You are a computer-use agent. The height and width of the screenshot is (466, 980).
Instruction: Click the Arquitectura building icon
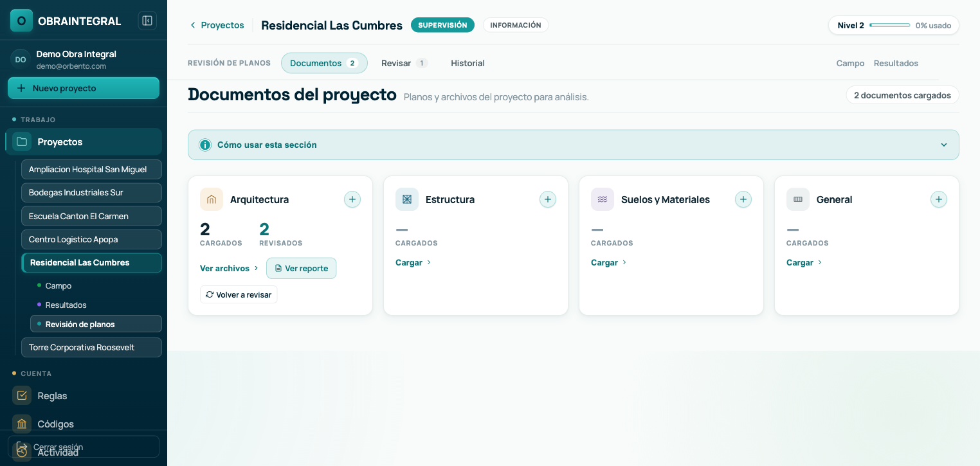[x=212, y=199]
